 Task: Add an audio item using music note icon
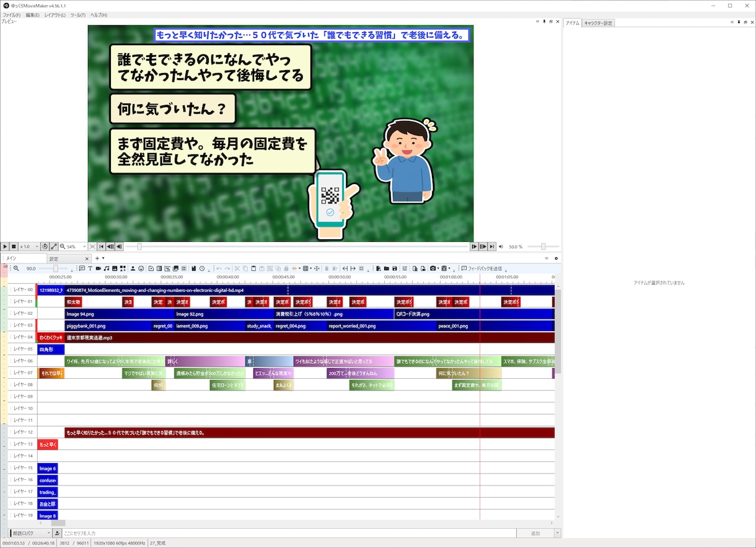click(x=107, y=268)
